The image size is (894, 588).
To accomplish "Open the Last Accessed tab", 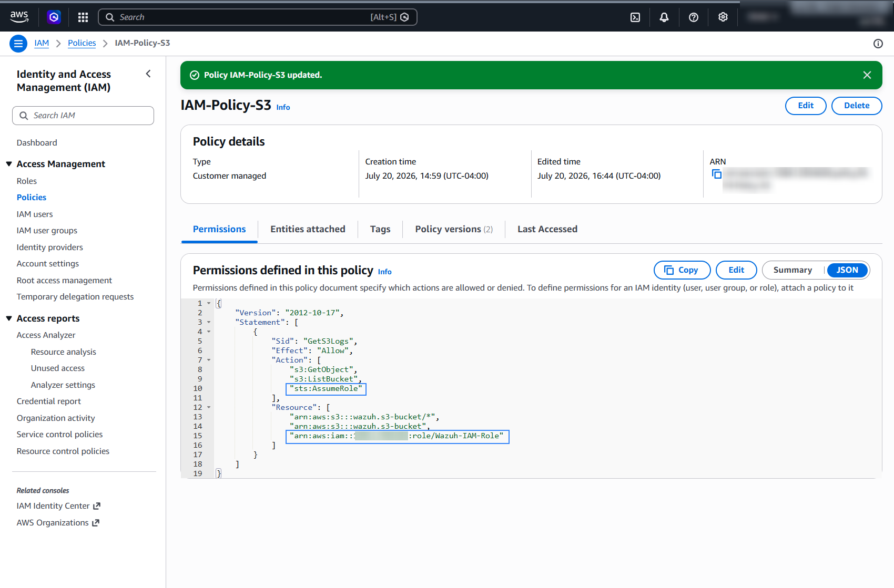I will 547,229.
